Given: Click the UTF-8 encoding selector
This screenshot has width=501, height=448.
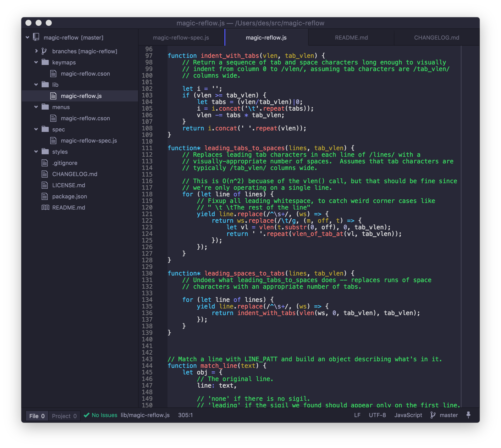Looking at the screenshot, I should (x=377, y=415).
